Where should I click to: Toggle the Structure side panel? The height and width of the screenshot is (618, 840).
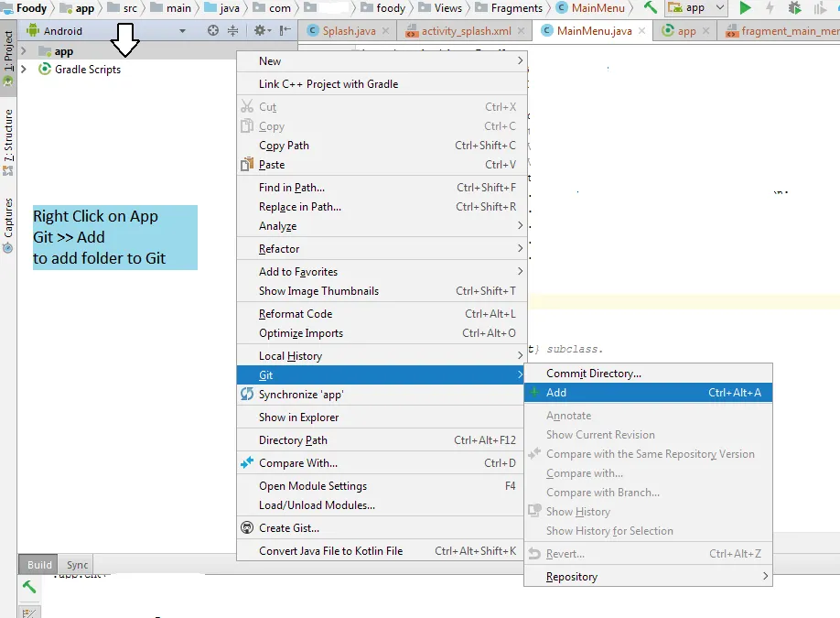click(8, 142)
